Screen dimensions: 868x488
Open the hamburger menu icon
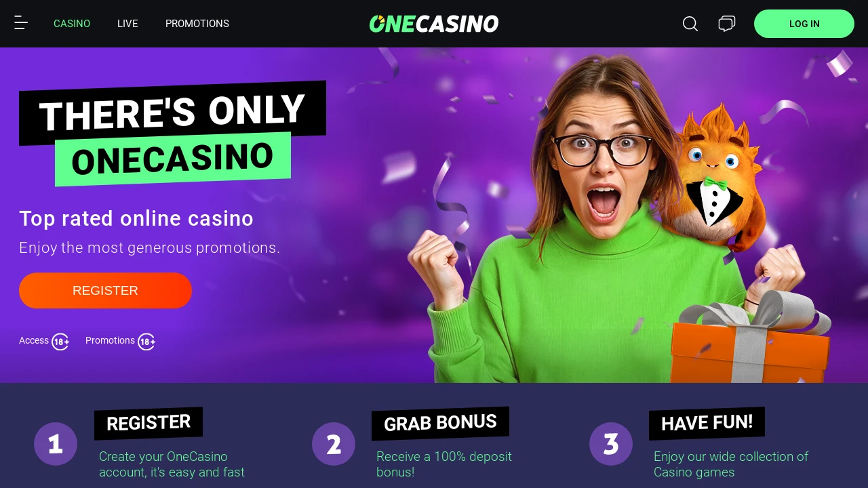coord(21,23)
